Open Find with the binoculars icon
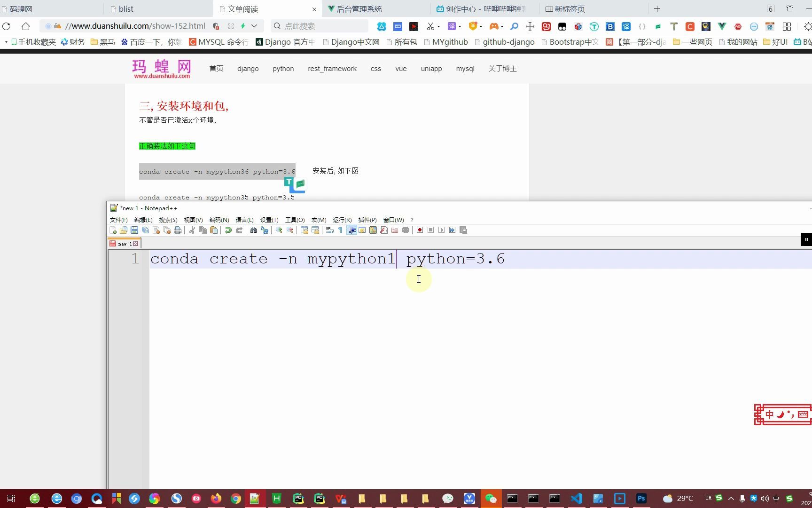 pyautogui.click(x=253, y=230)
